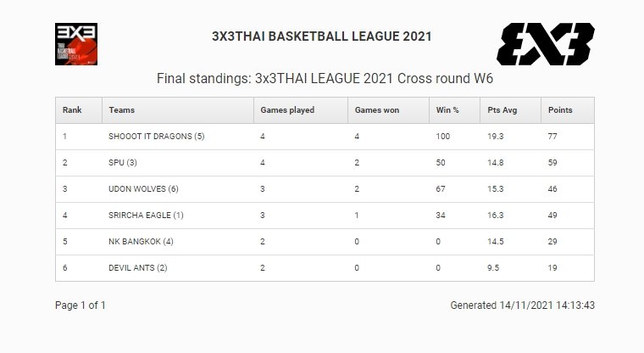Click the 3X3THAI BASKETBALL LEAGUE 2021 title

click(321, 36)
